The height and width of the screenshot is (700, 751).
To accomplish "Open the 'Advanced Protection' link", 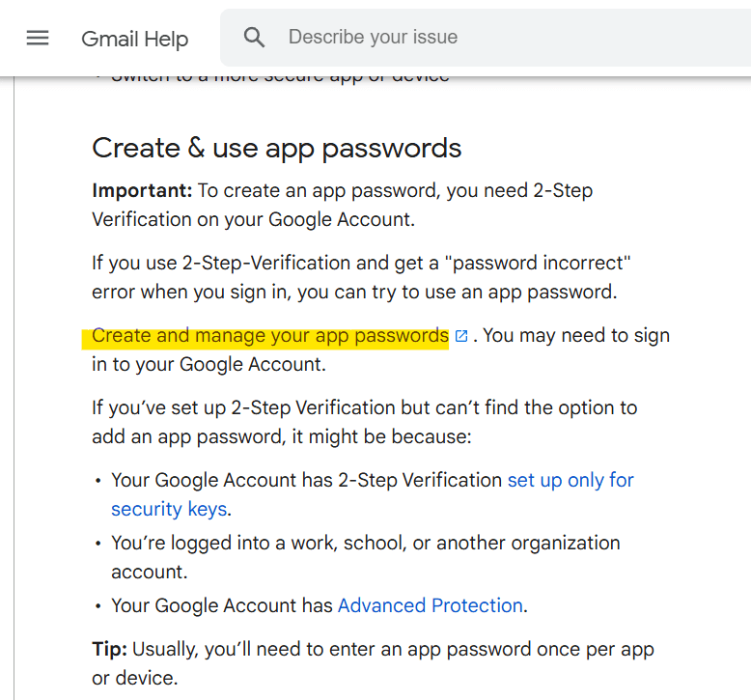I will point(430,605).
